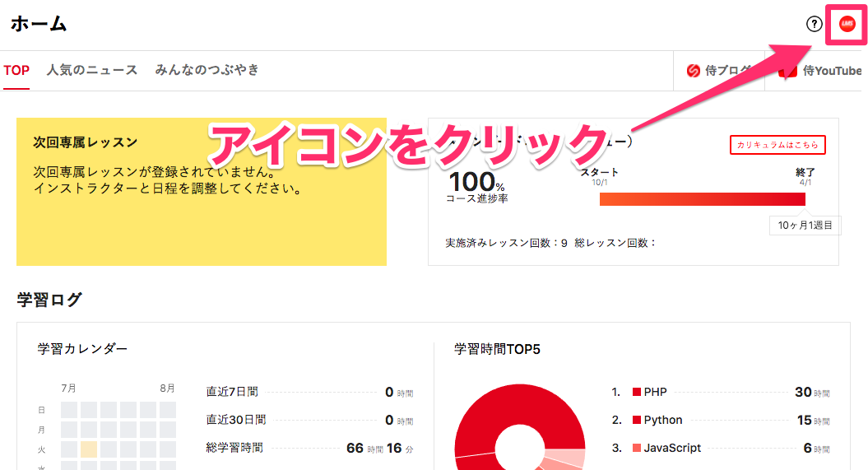This screenshot has width=868, height=470.
Task: Switch to the TOP tab
Action: point(16,70)
